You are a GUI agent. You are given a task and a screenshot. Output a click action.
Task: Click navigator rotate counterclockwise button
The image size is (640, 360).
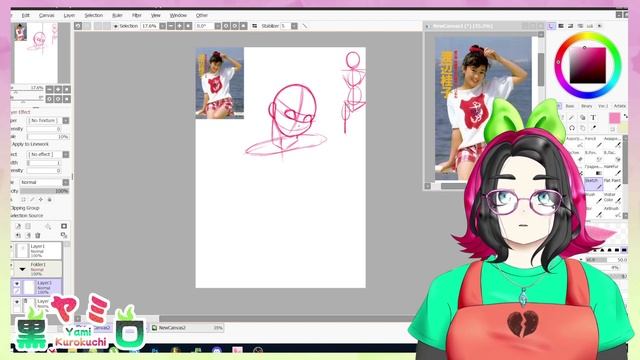pos(49,99)
